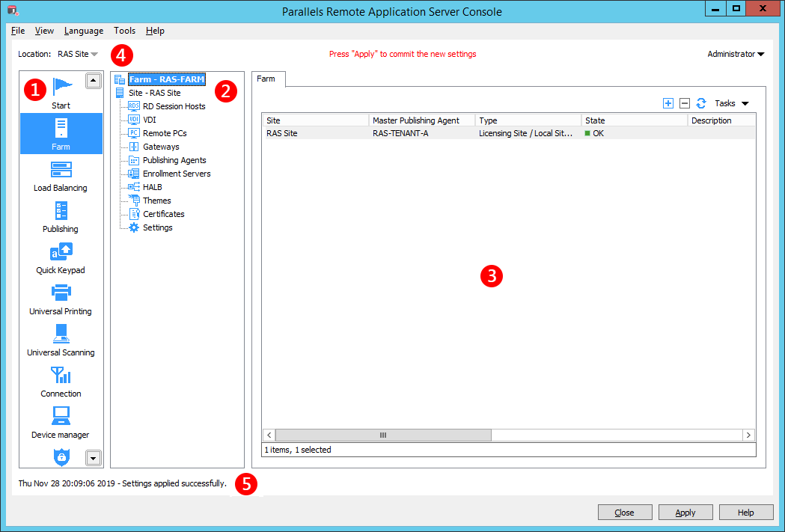Click '1 items, 1 selected' status text

point(298,450)
